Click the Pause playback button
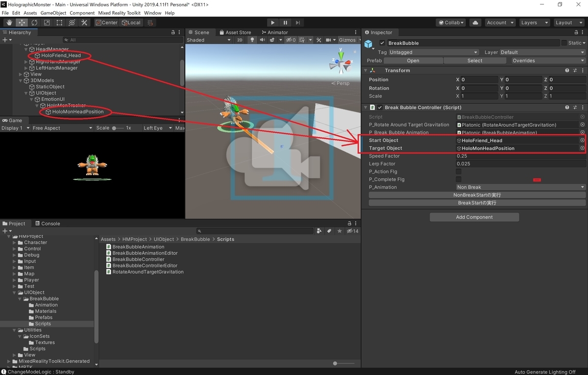The width and height of the screenshot is (588, 375). (x=285, y=23)
